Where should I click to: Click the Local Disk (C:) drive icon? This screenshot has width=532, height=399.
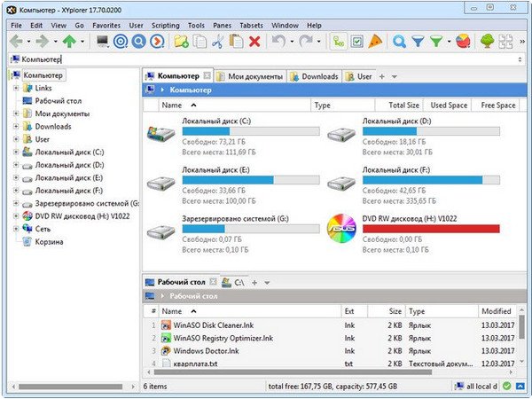click(161, 133)
